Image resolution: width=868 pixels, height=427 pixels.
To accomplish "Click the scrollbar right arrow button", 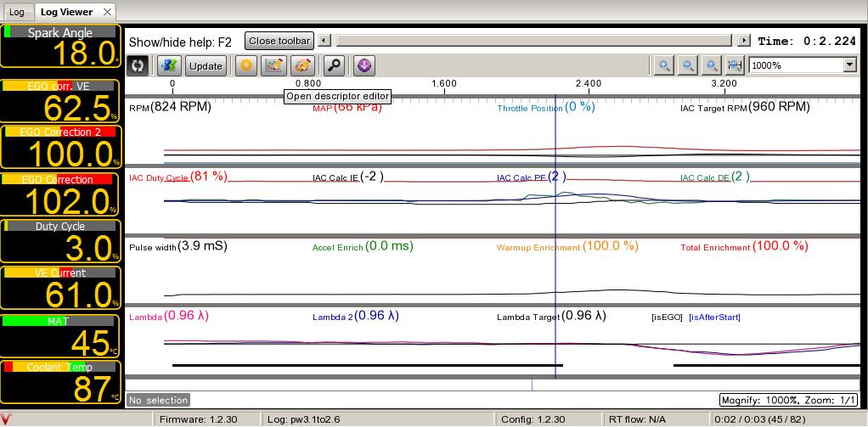I will coord(744,41).
